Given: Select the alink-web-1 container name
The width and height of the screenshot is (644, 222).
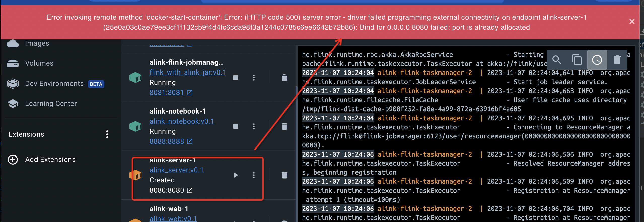Looking at the screenshot, I should click(169, 209).
